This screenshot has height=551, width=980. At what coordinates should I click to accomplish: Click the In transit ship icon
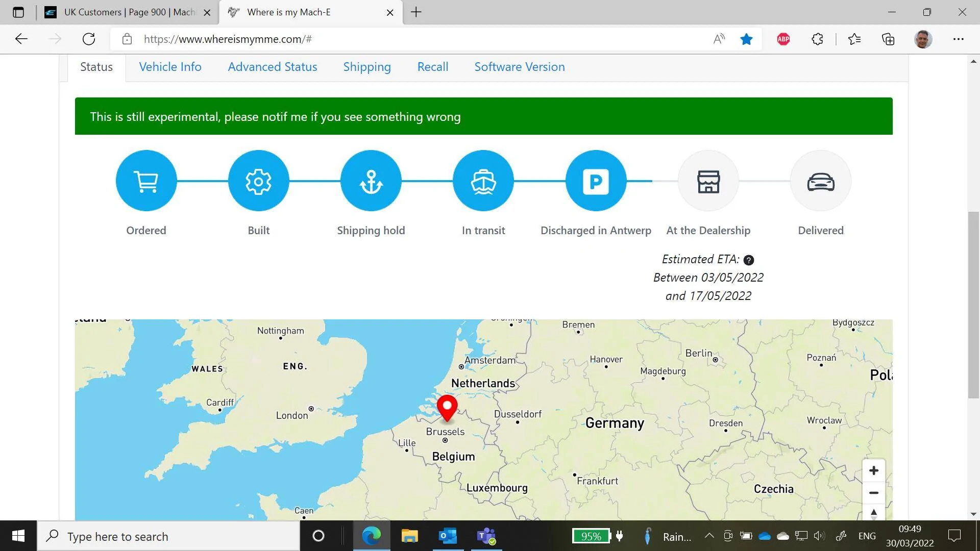483,181
